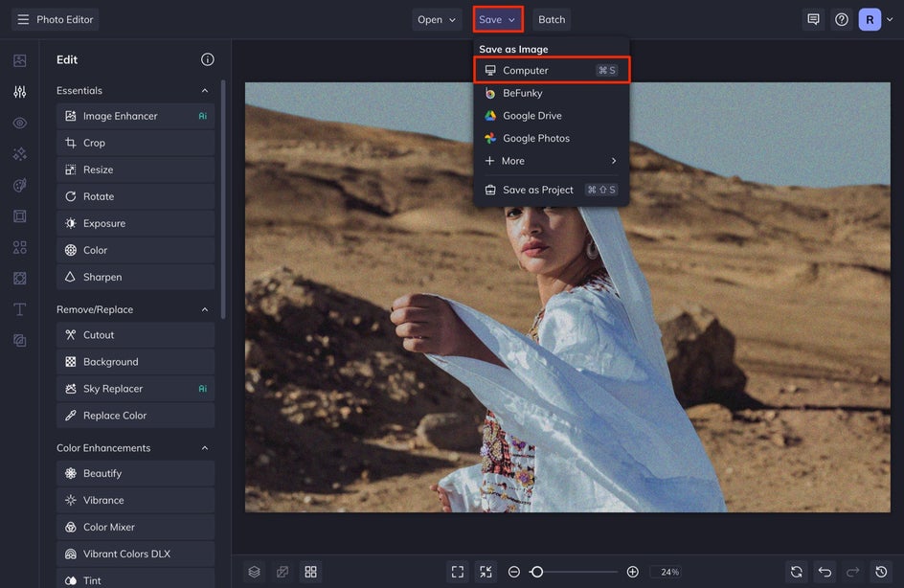Viewport: 904px width, 588px height.
Task: Select the Edit sliders sidebar icon
Action: (19, 92)
